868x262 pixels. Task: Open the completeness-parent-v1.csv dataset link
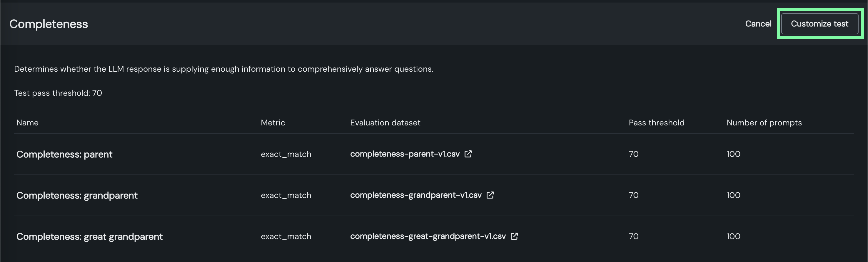coord(405,154)
